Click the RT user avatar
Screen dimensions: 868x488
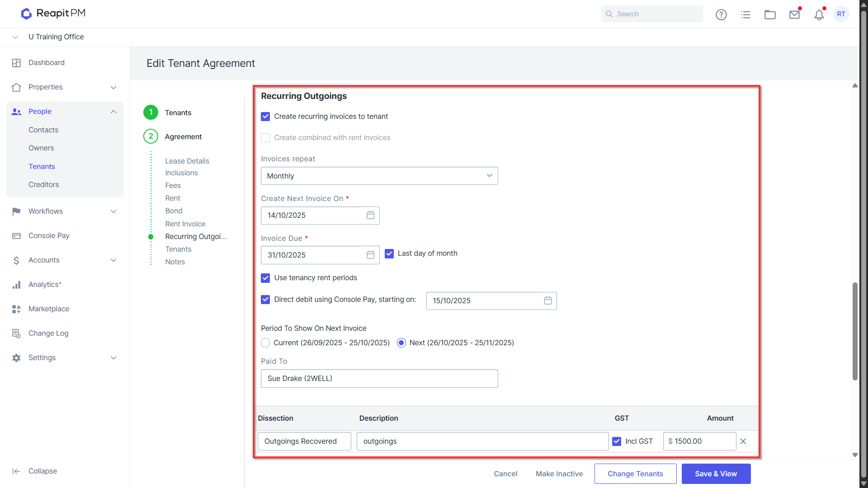tap(841, 14)
